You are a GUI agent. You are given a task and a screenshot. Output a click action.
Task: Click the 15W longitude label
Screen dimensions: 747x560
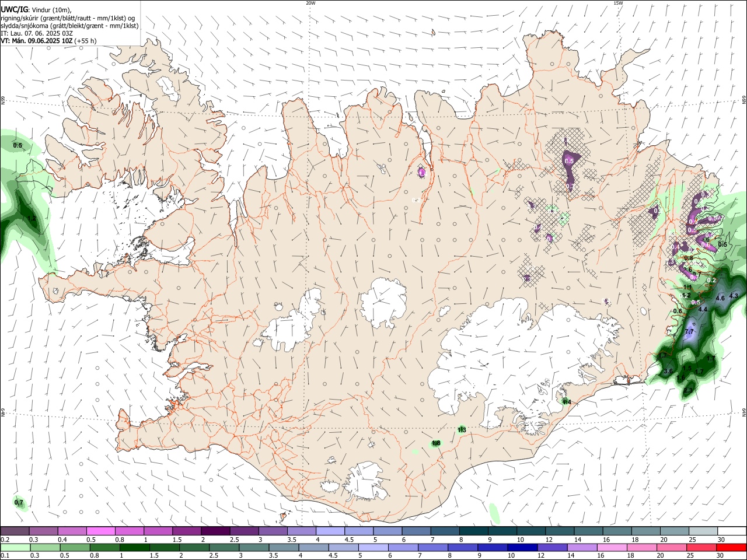click(617, 3)
